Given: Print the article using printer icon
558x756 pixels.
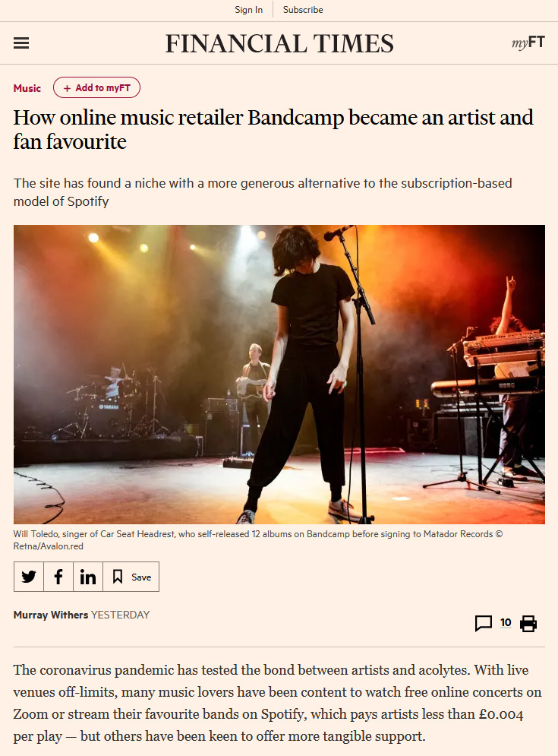Looking at the screenshot, I should pyautogui.click(x=528, y=623).
